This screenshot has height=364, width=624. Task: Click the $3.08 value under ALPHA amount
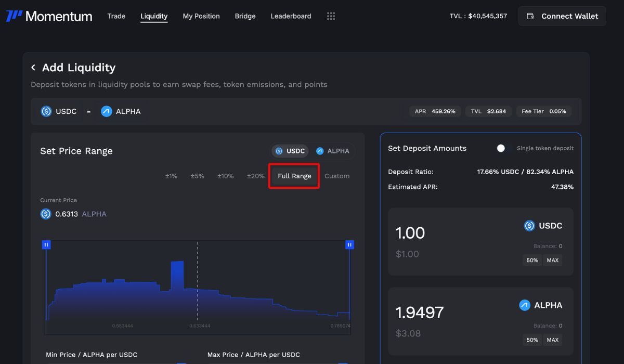click(408, 333)
